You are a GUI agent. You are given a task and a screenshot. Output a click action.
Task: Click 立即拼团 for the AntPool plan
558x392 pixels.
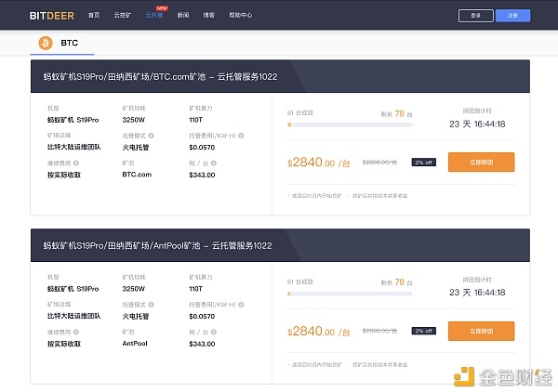tap(481, 331)
